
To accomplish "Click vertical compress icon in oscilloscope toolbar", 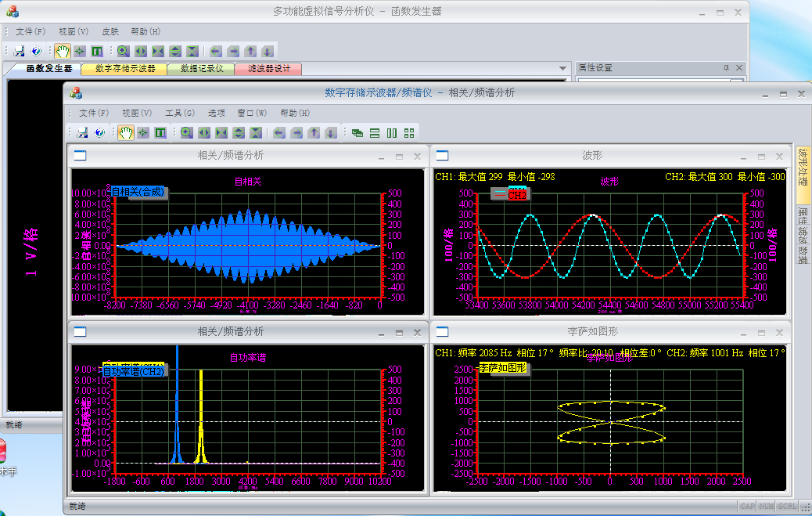I will [x=255, y=133].
